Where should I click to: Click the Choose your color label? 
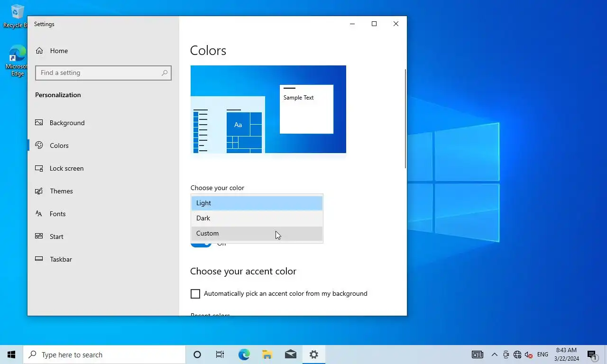tap(217, 188)
